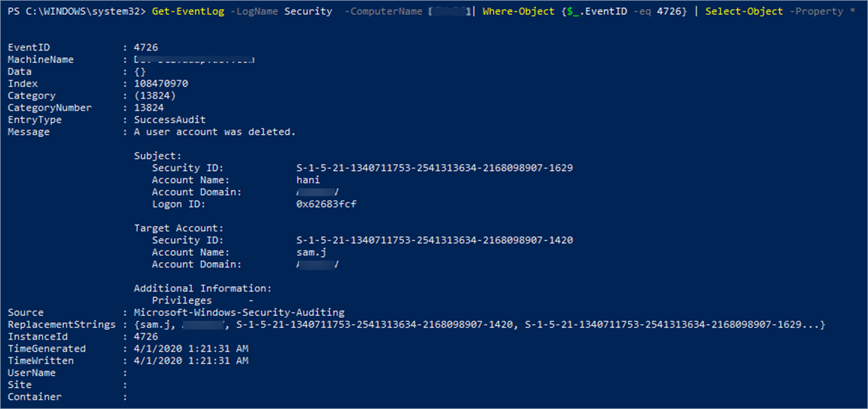Click the ReplacementStrings value line
The width and height of the screenshot is (868, 409).
coord(480,325)
